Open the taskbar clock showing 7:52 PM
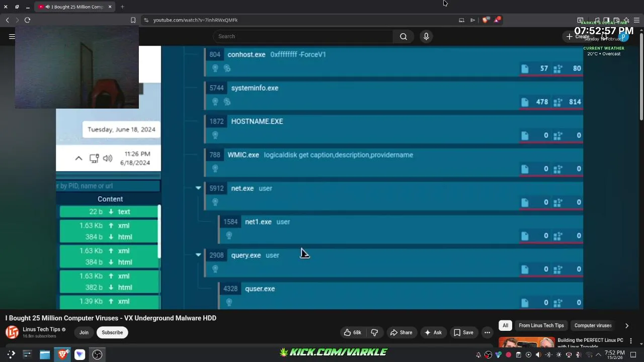Viewport: 644px width, 362px height. click(x=614, y=355)
